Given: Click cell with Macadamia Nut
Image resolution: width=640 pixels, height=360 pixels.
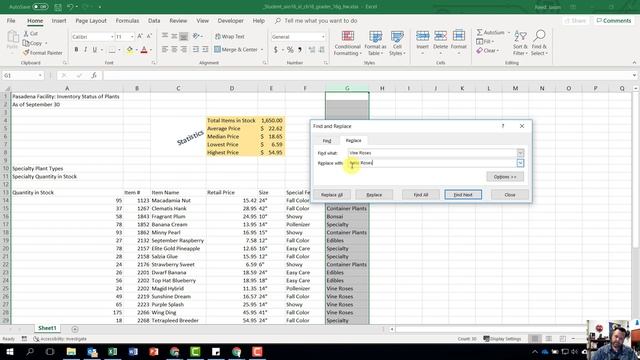Looking at the screenshot, I should (x=178, y=200).
